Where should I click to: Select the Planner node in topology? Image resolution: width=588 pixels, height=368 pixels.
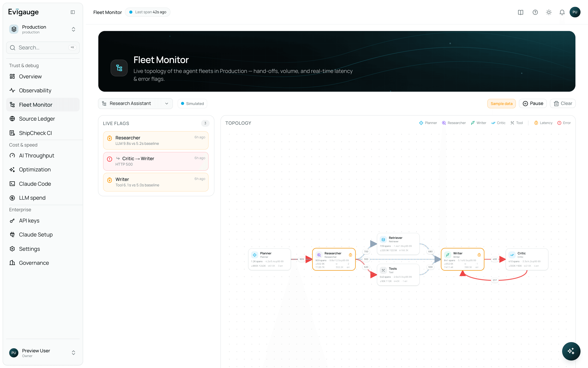[x=269, y=259]
